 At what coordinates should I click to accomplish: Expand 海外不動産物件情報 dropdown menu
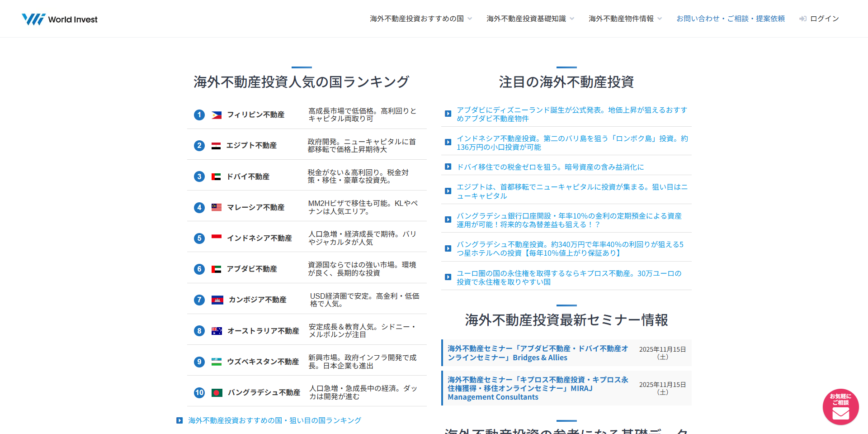[625, 19]
